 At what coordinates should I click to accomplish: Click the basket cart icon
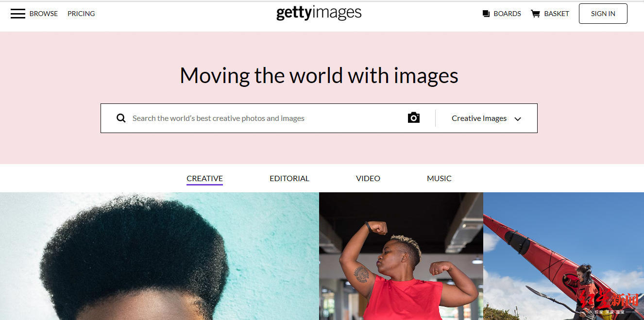coord(535,14)
